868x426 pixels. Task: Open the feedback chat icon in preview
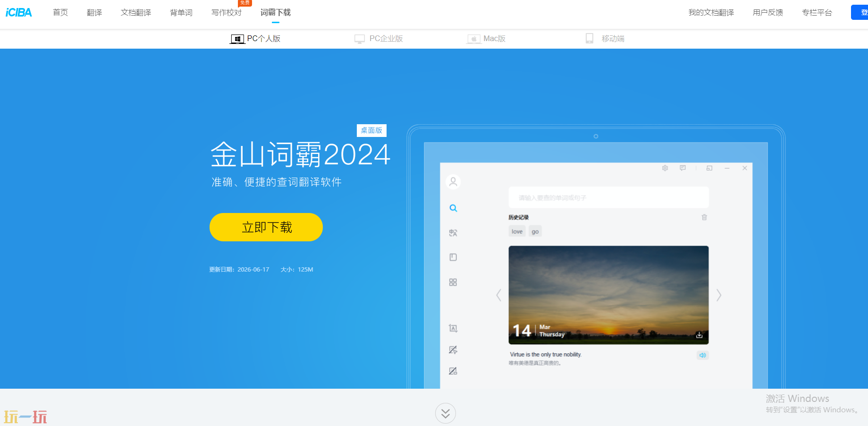click(x=683, y=168)
